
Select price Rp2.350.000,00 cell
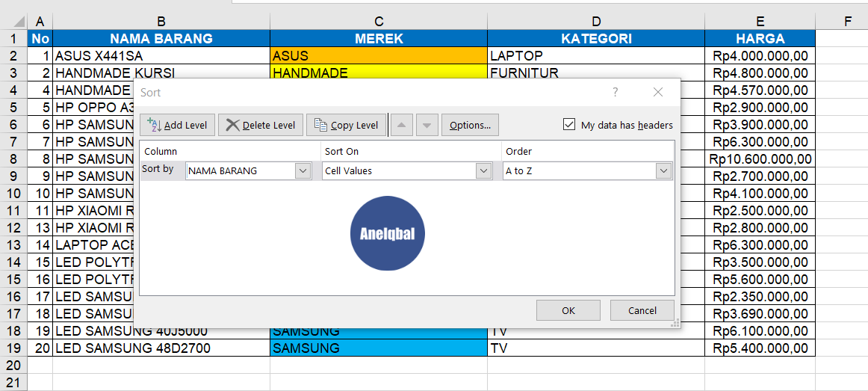760,297
